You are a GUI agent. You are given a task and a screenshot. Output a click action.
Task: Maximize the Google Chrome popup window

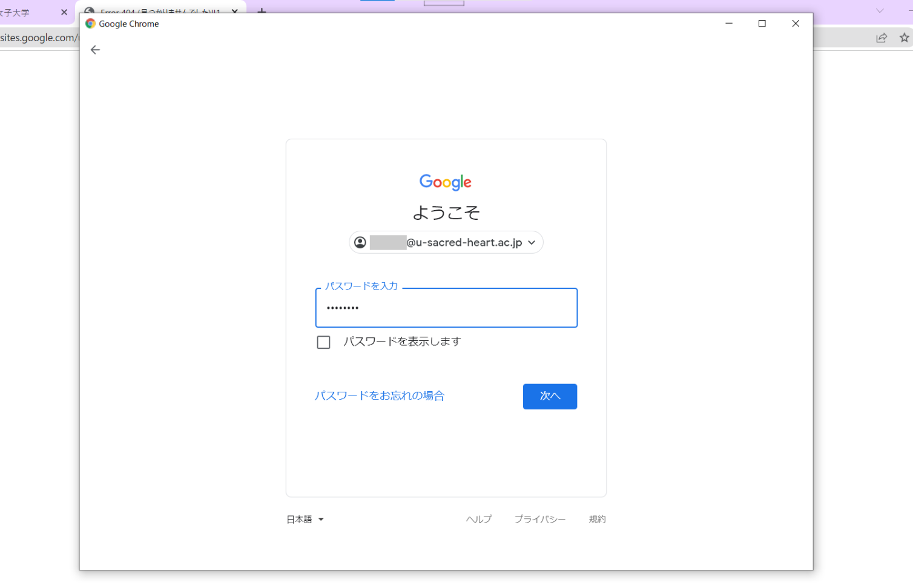point(762,24)
